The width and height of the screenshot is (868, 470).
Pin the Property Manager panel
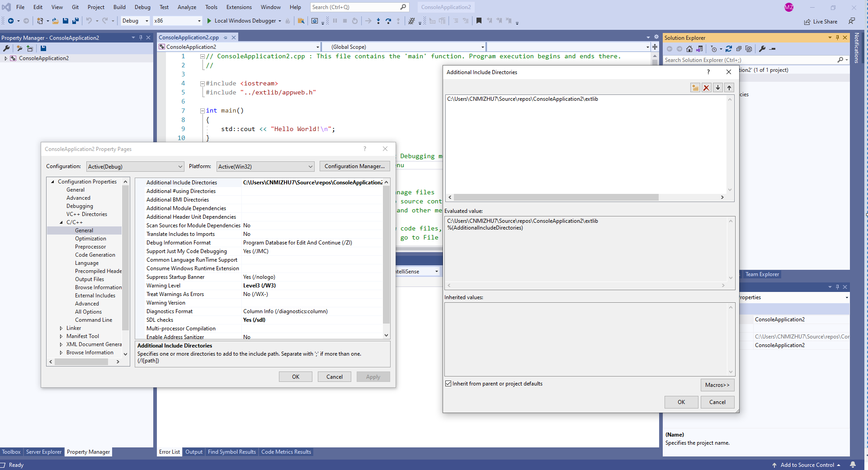tap(141, 38)
